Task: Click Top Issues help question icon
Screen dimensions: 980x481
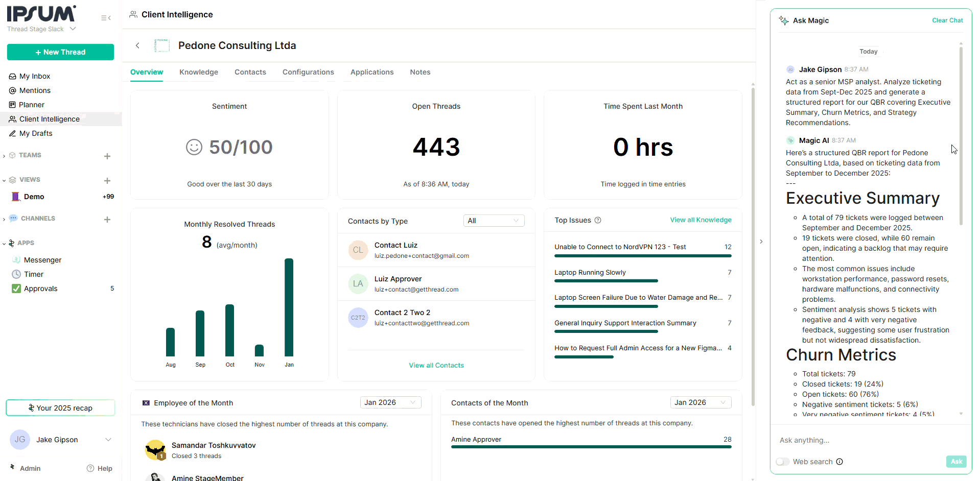Action: tap(598, 221)
